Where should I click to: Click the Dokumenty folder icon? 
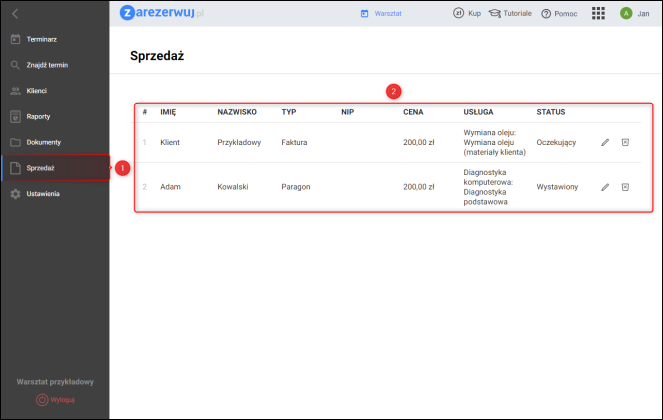[15, 142]
